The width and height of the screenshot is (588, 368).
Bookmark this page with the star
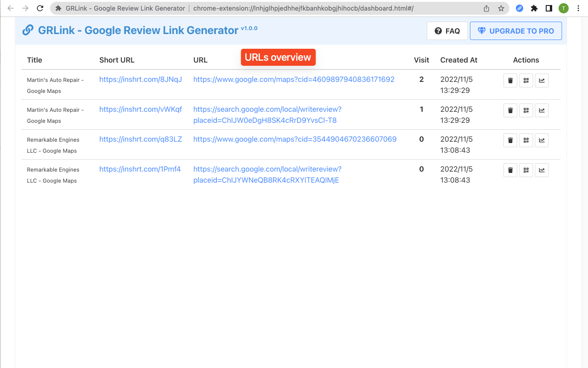click(501, 8)
